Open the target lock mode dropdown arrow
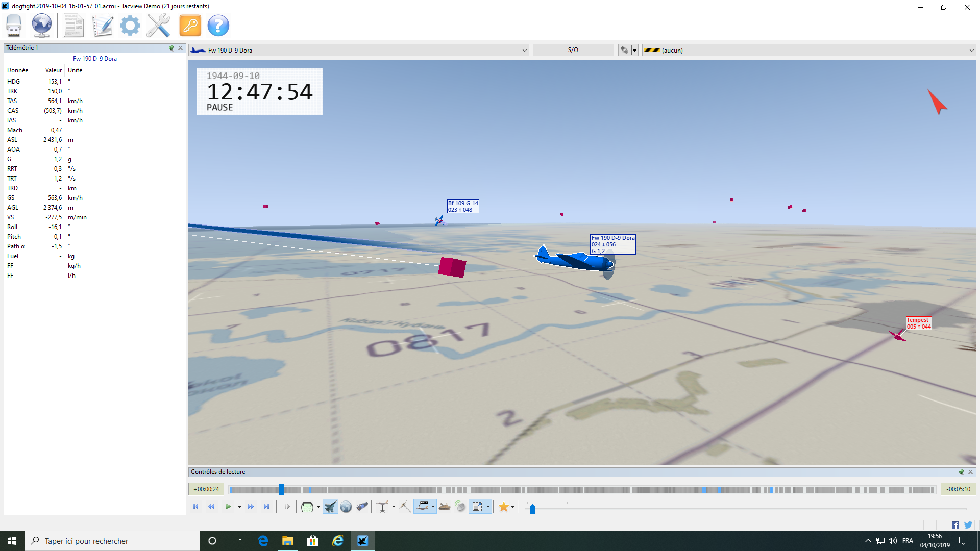 634,50
